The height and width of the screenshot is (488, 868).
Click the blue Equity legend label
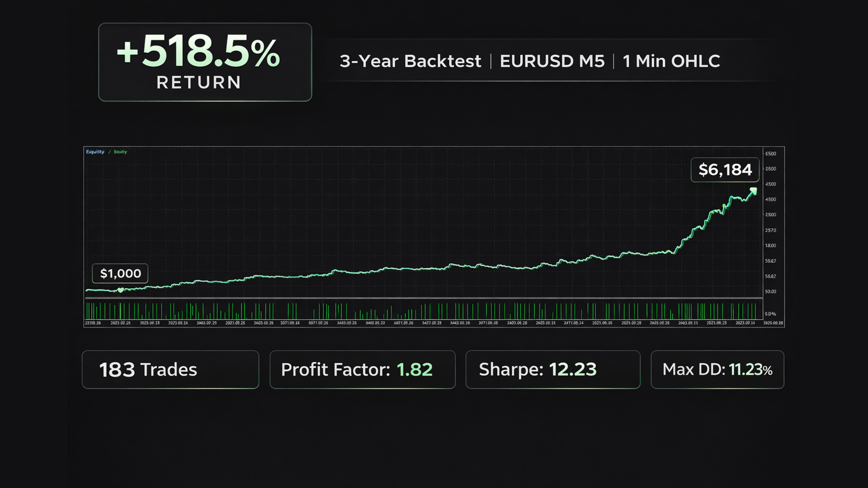[x=95, y=152]
